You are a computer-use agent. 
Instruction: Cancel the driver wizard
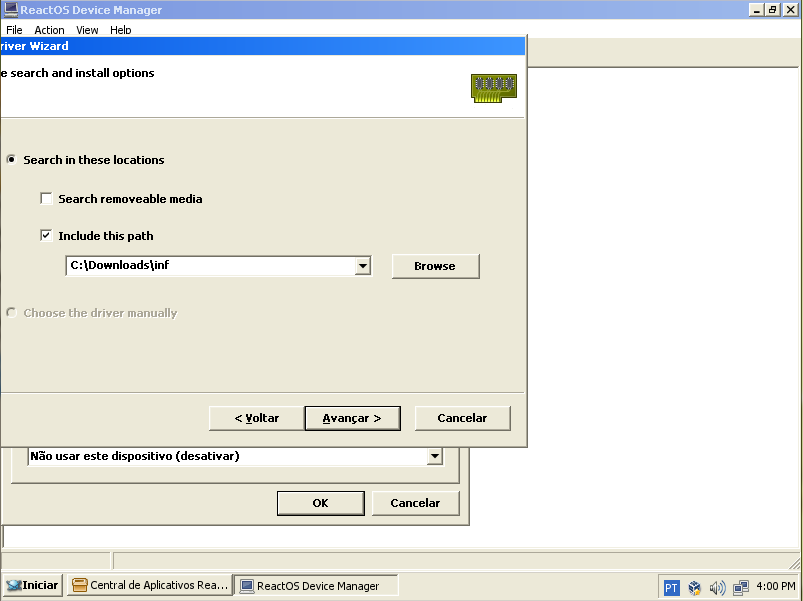(462, 418)
